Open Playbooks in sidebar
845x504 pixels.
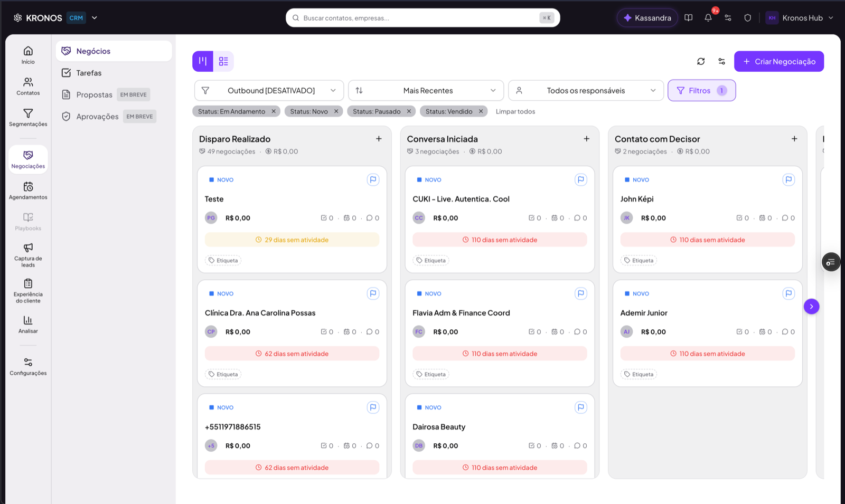(x=28, y=222)
